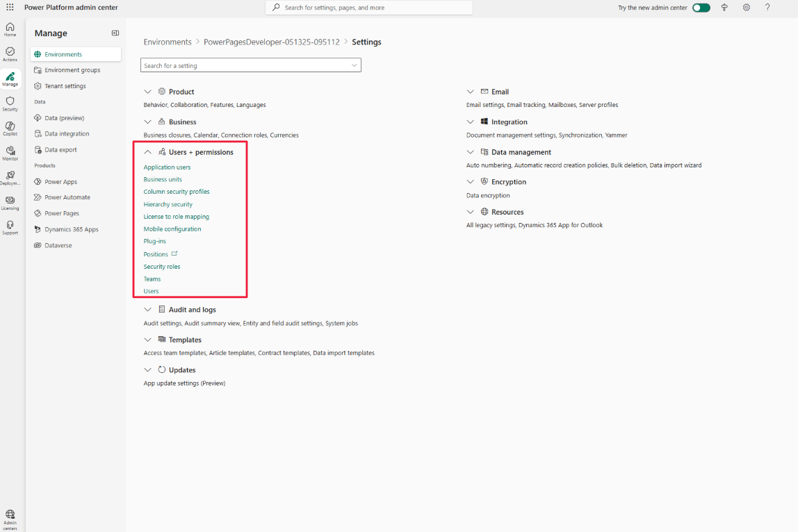
Task: Collapse the Users + permissions chevron
Action: [x=147, y=152]
